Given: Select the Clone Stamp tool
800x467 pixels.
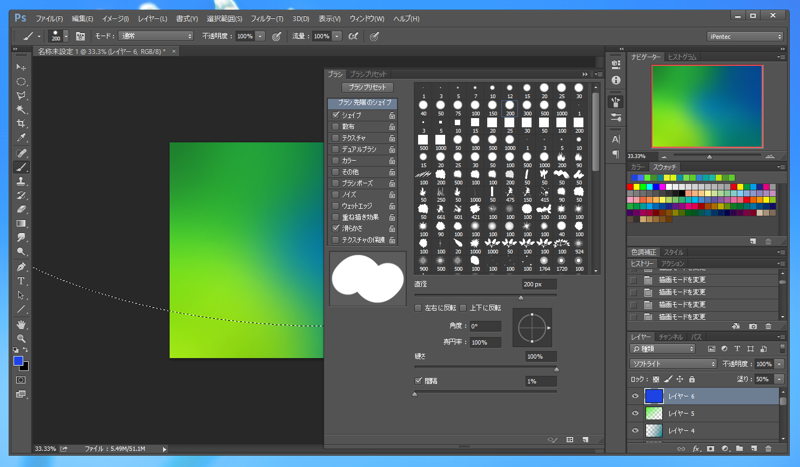Looking at the screenshot, I should [x=21, y=181].
